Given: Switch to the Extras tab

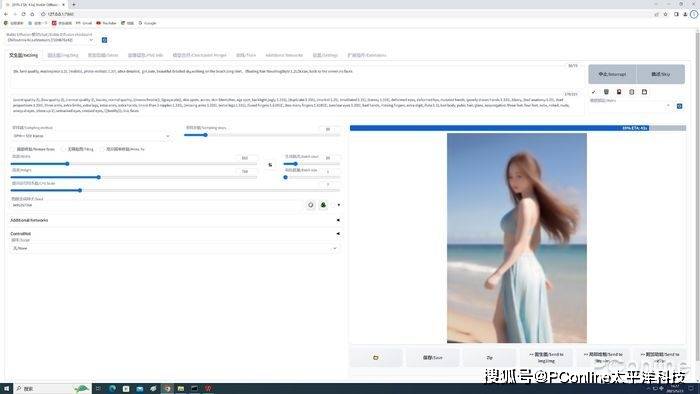Looking at the screenshot, I should pyautogui.click(x=103, y=55).
